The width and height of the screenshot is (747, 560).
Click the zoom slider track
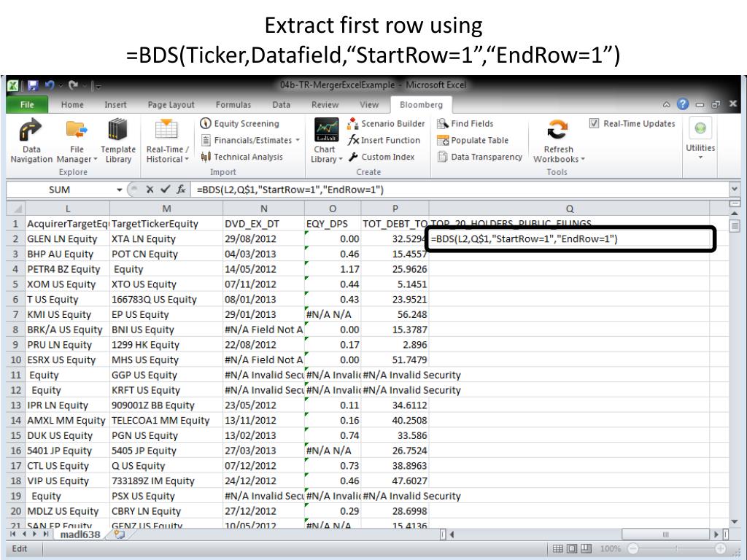pos(676,548)
